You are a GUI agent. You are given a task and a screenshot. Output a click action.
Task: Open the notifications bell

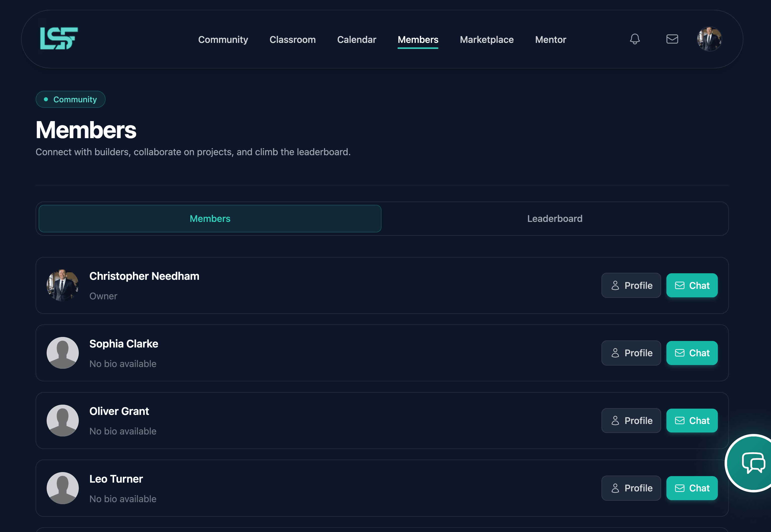tap(635, 39)
